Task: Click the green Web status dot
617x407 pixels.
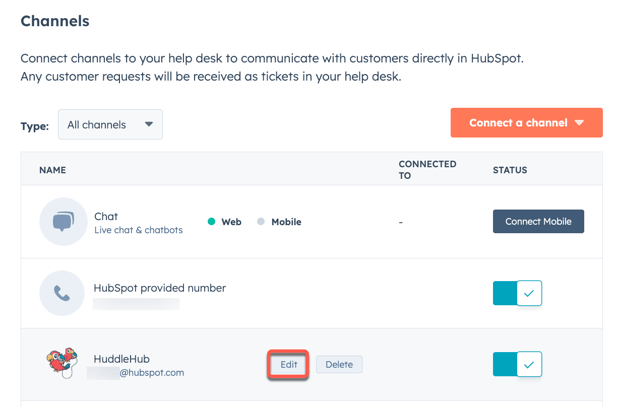Action: 211,222
